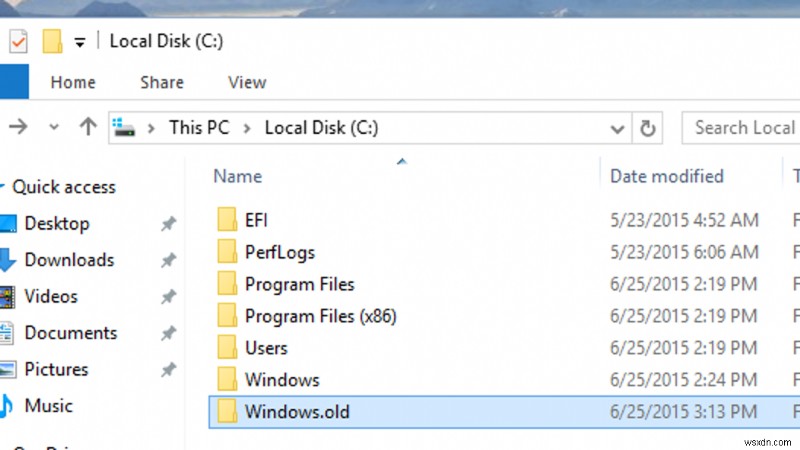Sort by the Date modified column
Screen dimensions: 800x450
click(667, 176)
